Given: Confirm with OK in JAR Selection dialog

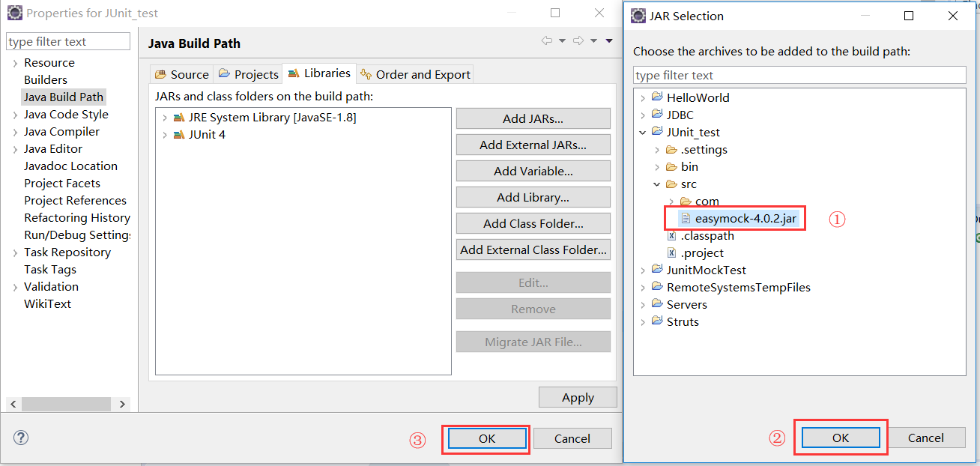Looking at the screenshot, I should 841,438.
